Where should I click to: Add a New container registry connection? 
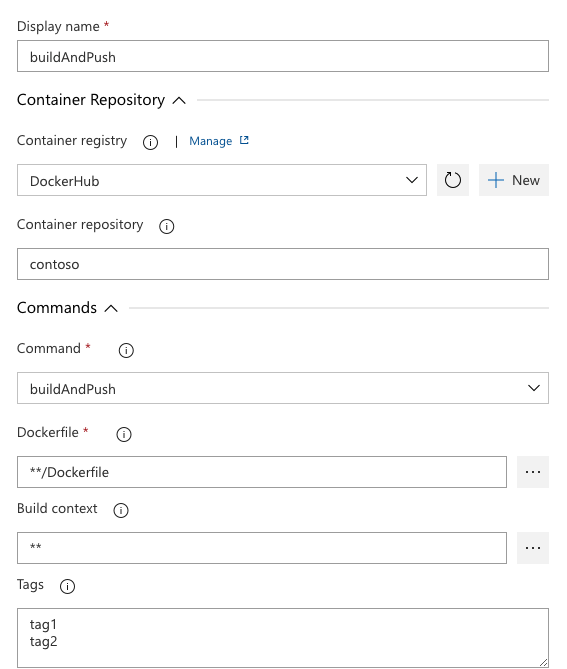click(x=514, y=180)
